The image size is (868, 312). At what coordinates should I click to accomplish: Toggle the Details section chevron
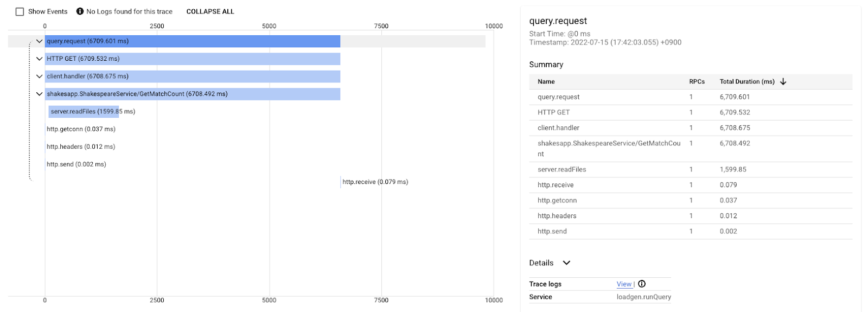click(x=566, y=263)
